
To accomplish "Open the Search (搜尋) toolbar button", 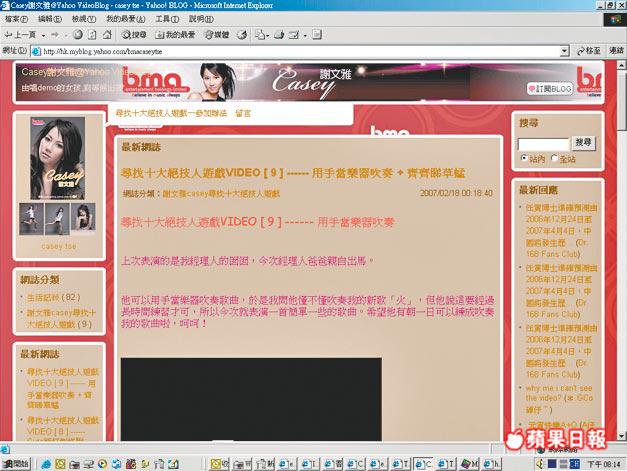I will coord(133,35).
